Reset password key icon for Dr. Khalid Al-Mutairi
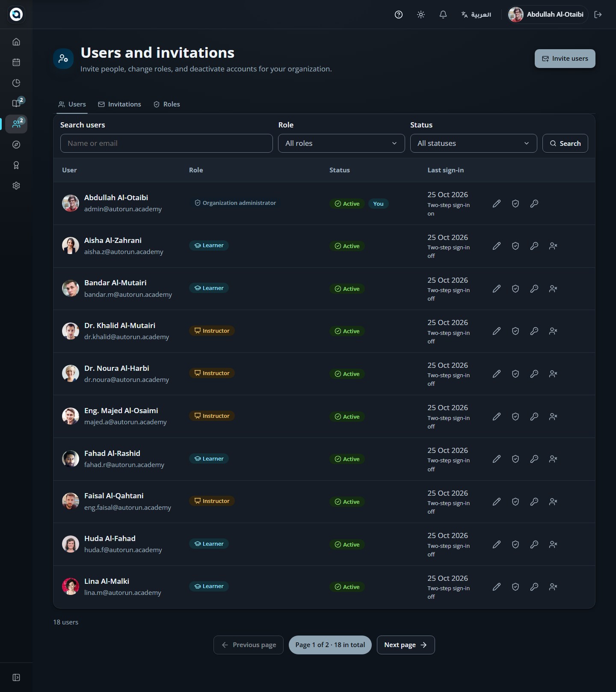This screenshot has height=692, width=616. coord(534,331)
